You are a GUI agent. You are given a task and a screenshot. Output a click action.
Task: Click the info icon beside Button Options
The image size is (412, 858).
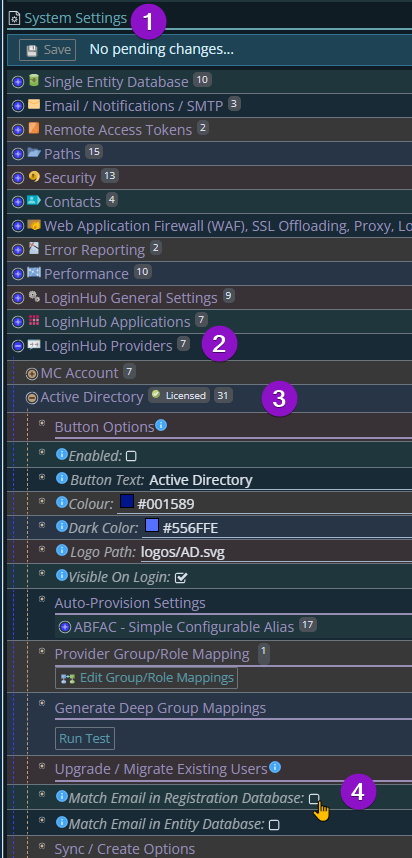161,425
